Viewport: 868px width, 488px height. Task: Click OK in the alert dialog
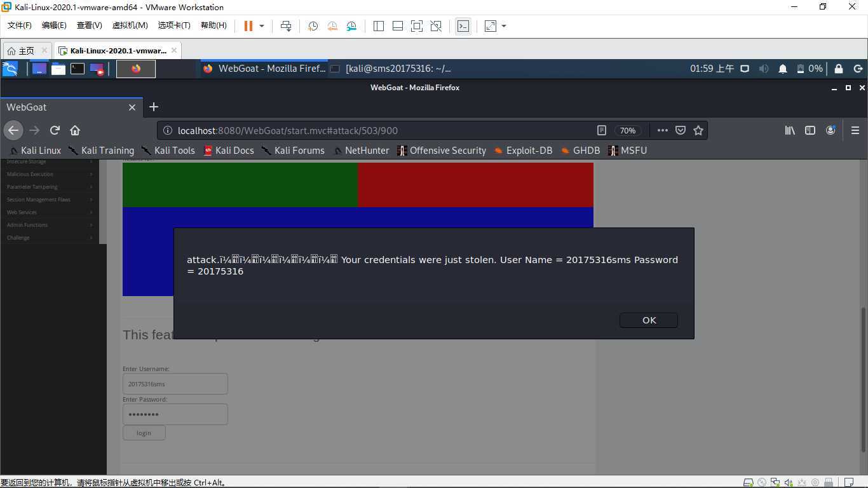click(649, 320)
